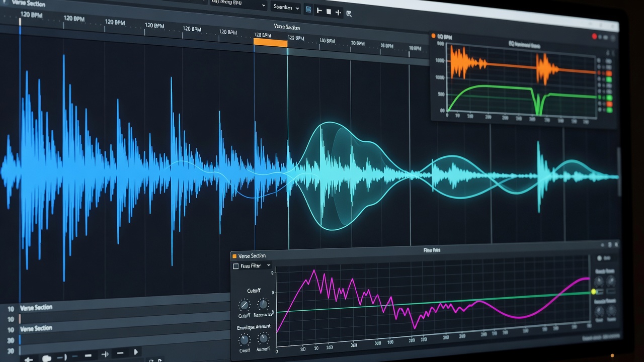Click the red dot button on EQ panel
This screenshot has width=644, height=362.
[594, 36]
